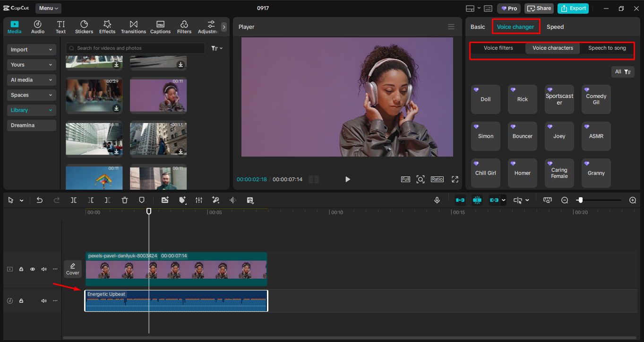Expand the Menu dropdown at top left
Viewport: 644px width, 342px height.
48,8
